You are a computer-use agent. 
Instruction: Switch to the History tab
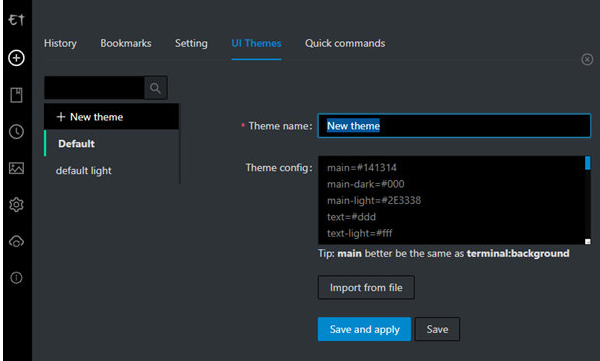60,43
